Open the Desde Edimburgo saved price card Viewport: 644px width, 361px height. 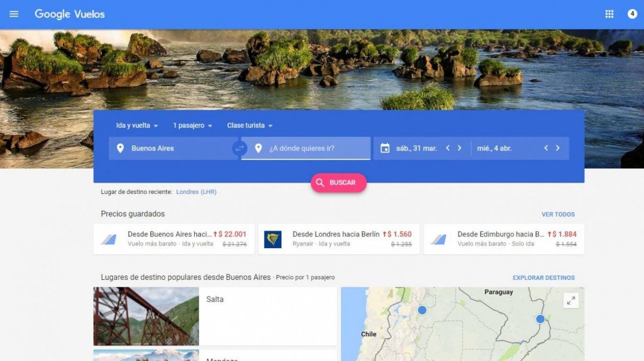(504, 239)
